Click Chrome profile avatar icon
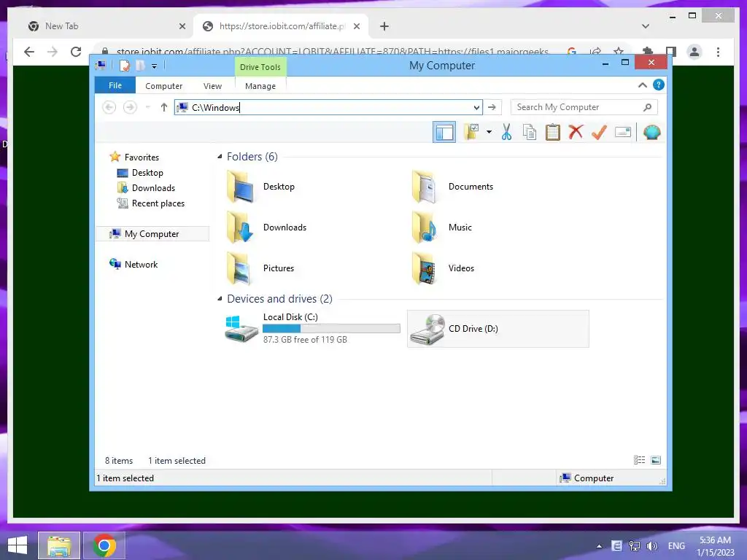Viewport: 747px width, 560px height. (694, 52)
